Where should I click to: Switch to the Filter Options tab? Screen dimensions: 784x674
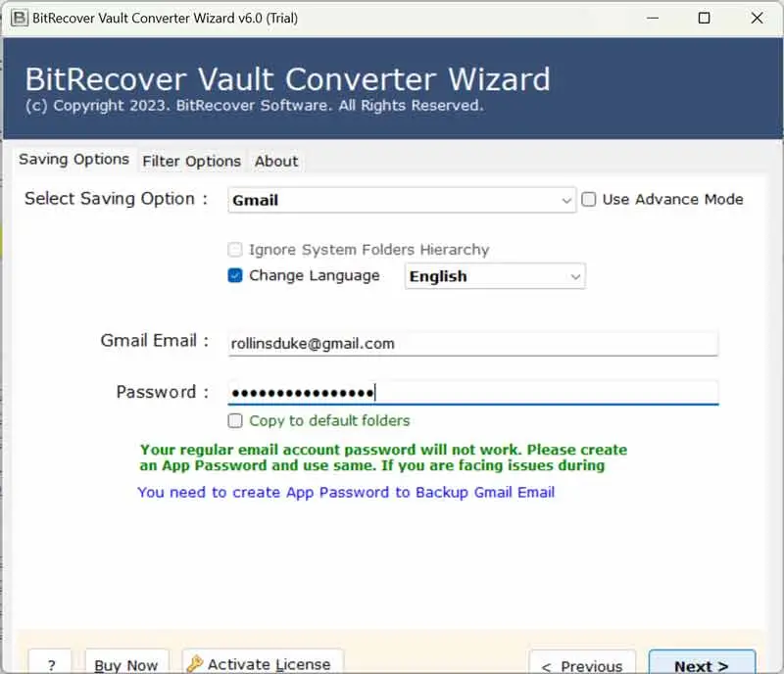tap(191, 161)
